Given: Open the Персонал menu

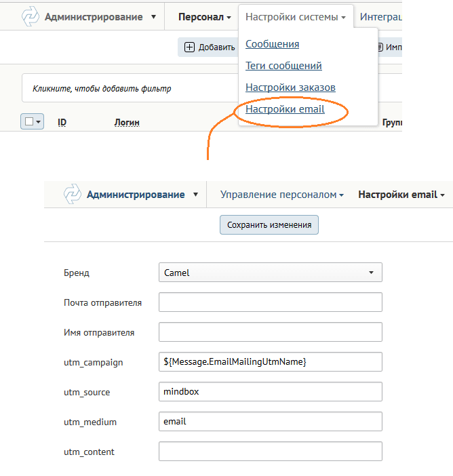Looking at the screenshot, I should 204,17.
